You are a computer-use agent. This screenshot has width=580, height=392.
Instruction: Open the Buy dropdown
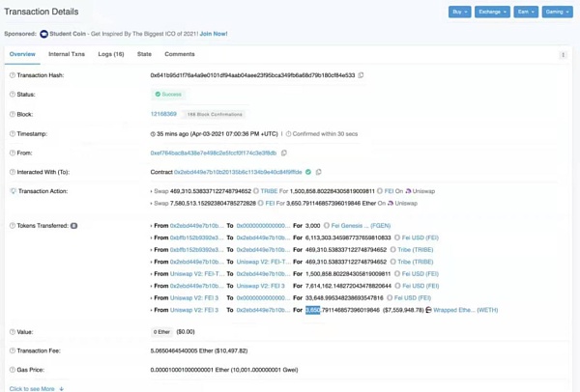click(x=459, y=12)
